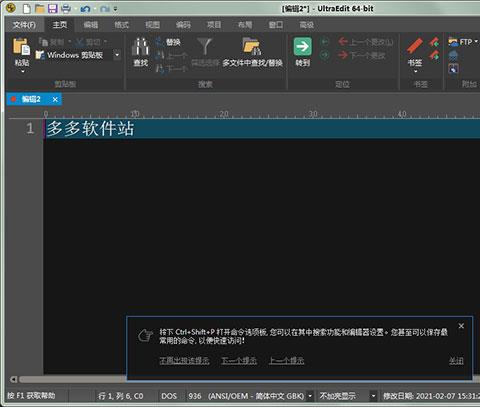Image resolution: width=480 pixels, height=407 pixels.
Task: Click the 复制 copy button
Action: coord(52,42)
